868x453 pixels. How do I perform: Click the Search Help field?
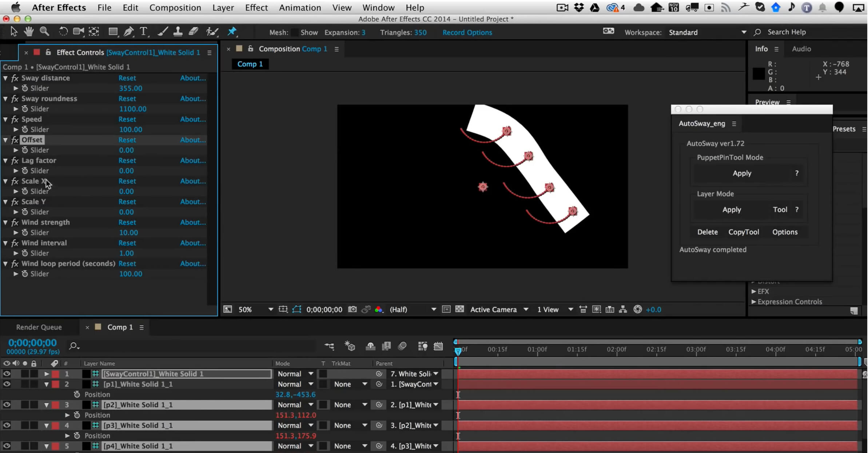point(787,32)
